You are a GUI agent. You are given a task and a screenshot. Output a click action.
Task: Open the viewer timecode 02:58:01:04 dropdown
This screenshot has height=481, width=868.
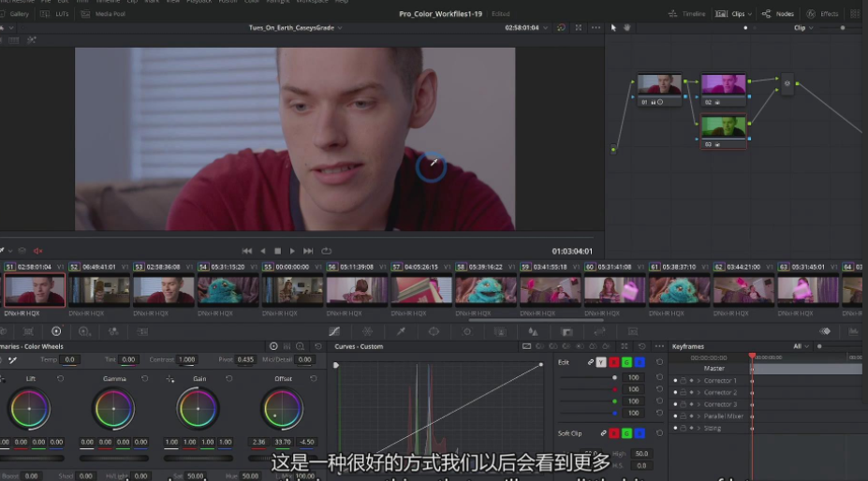click(545, 28)
